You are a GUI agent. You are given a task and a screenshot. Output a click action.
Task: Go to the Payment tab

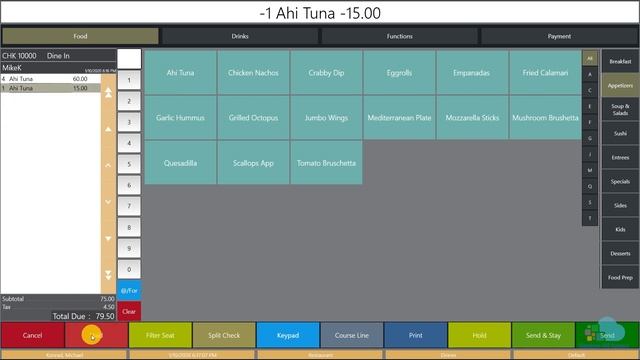559,36
